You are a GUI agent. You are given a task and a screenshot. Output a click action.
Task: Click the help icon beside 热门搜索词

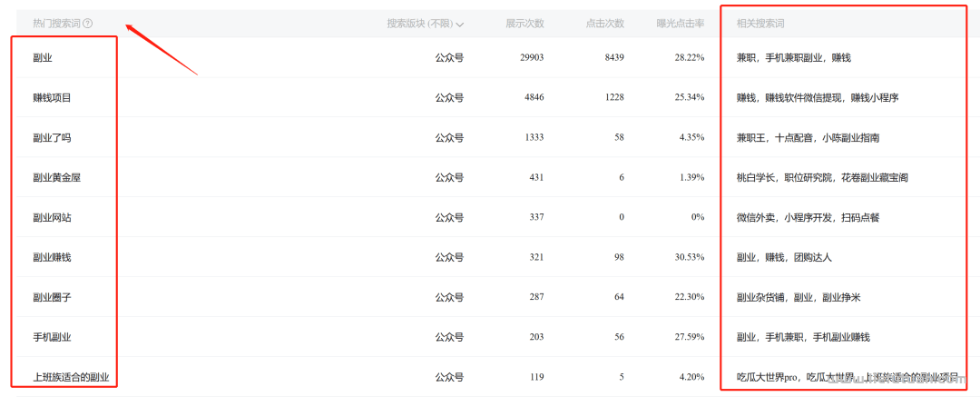(x=88, y=24)
